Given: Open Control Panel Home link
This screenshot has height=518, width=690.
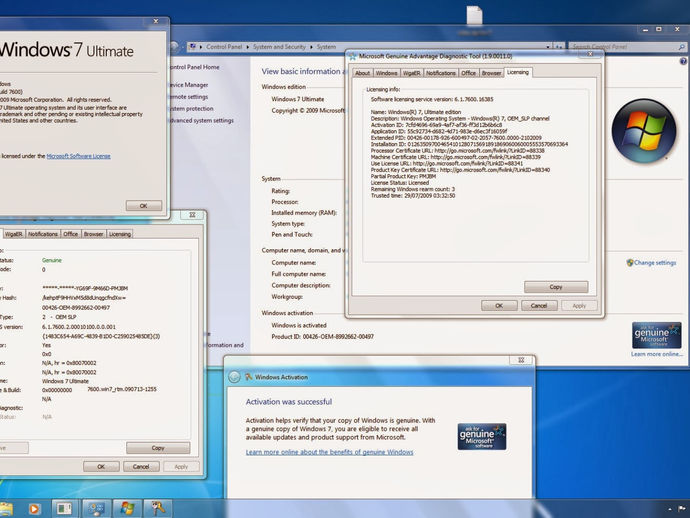Looking at the screenshot, I should pyautogui.click(x=195, y=67).
